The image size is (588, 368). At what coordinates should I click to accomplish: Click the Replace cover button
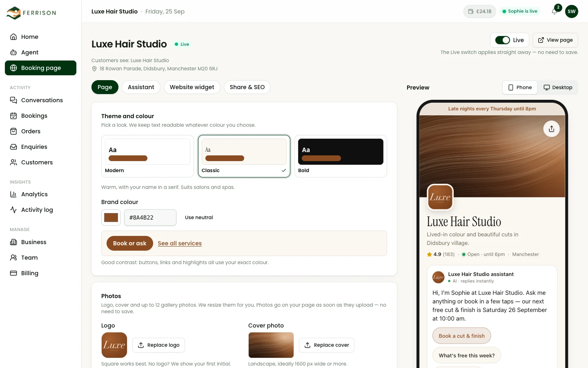pyautogui.click(x=327, y=345)
